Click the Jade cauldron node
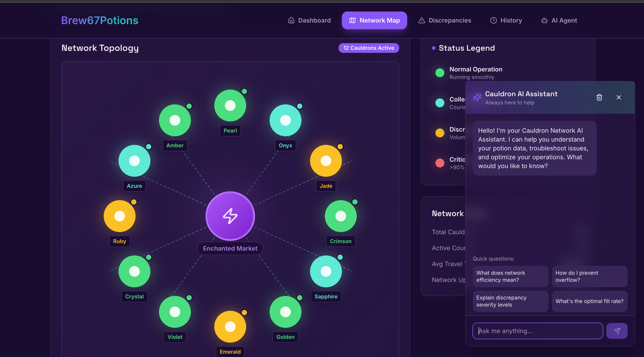644x357 pixels. tap(326, 161)
